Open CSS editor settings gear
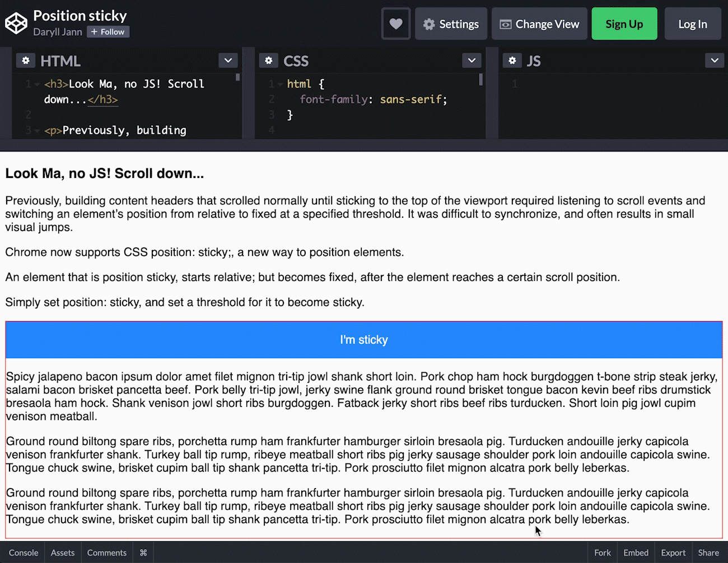 [x=269, y=60]
